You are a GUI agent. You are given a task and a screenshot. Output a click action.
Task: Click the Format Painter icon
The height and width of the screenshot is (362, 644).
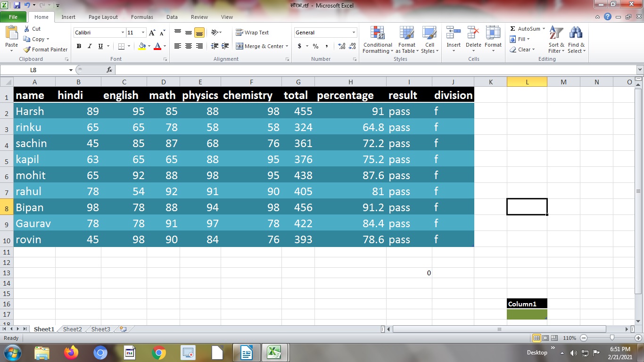tap(45, 49)
